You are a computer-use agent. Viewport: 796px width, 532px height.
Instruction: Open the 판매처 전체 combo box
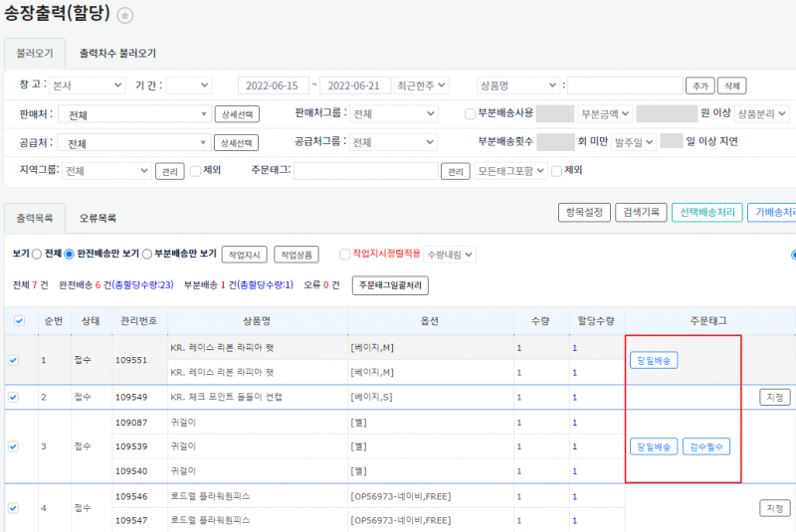point(134,114)
